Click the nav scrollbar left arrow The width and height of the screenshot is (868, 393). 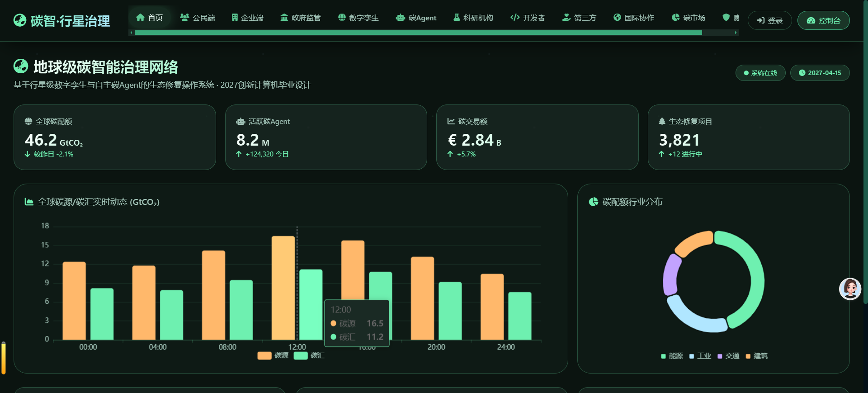[x=131, y=33]
